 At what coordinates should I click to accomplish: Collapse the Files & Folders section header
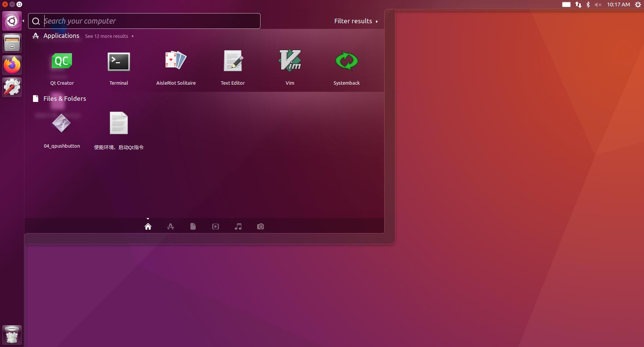[x=64, y=99]
